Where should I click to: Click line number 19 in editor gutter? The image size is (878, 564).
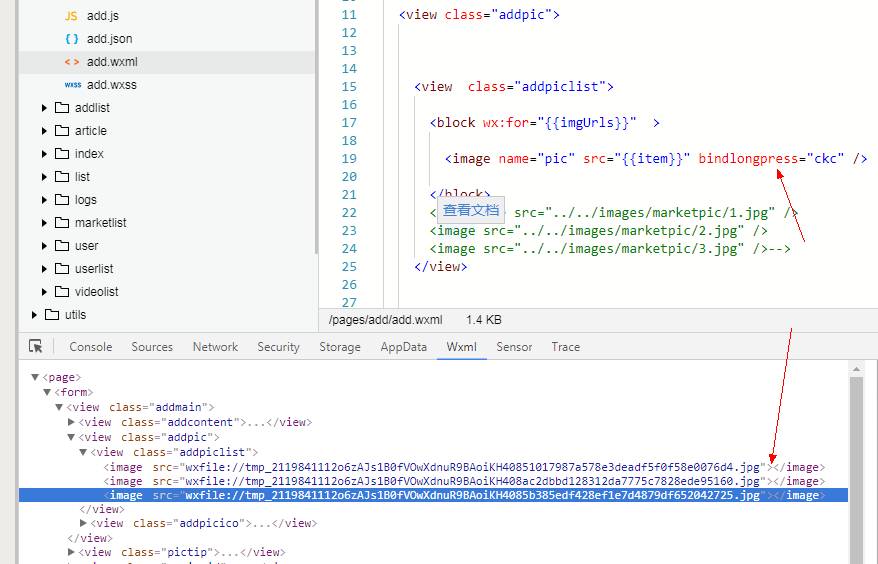click(349, 159)
